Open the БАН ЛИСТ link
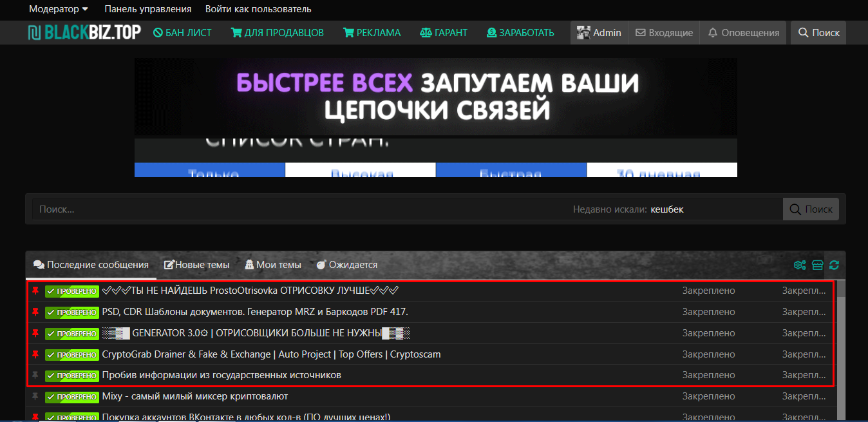This screenshot has width=868, height=422. point(182,33)
